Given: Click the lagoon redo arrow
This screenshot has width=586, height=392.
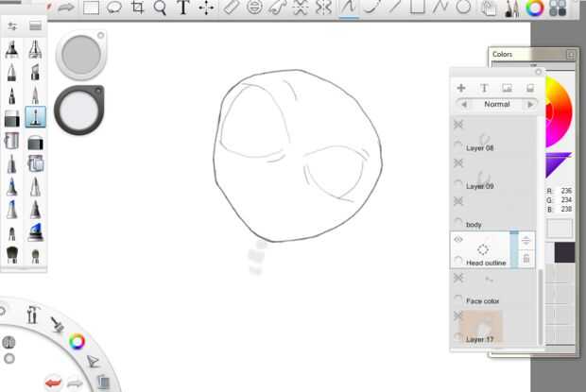Looking at the screenshot, I should 75,383.
